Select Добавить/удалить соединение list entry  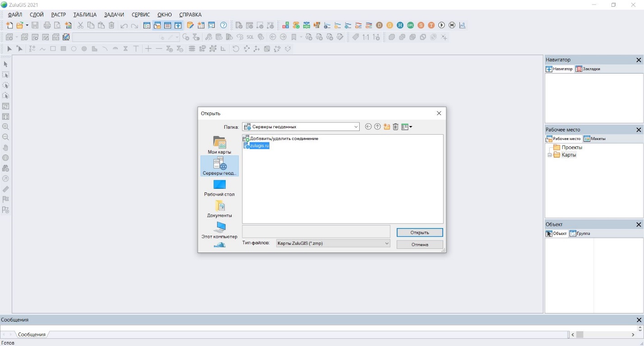tap(284, 139)
